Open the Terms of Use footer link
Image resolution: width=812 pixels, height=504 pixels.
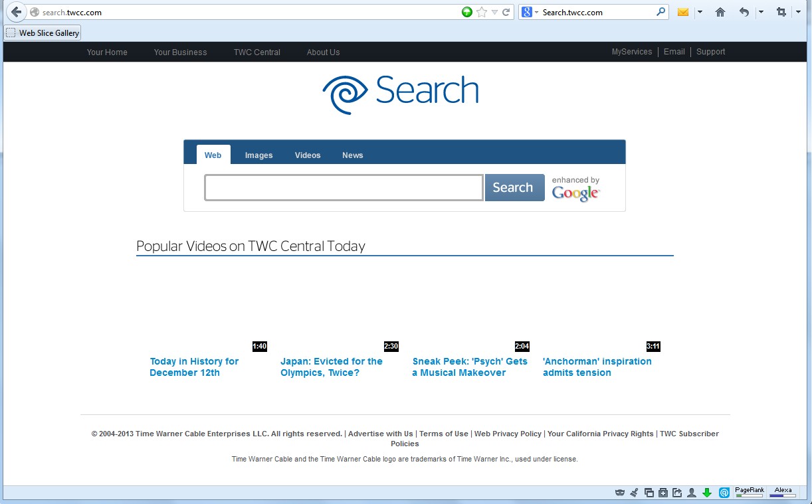click(x=444, y=434)
